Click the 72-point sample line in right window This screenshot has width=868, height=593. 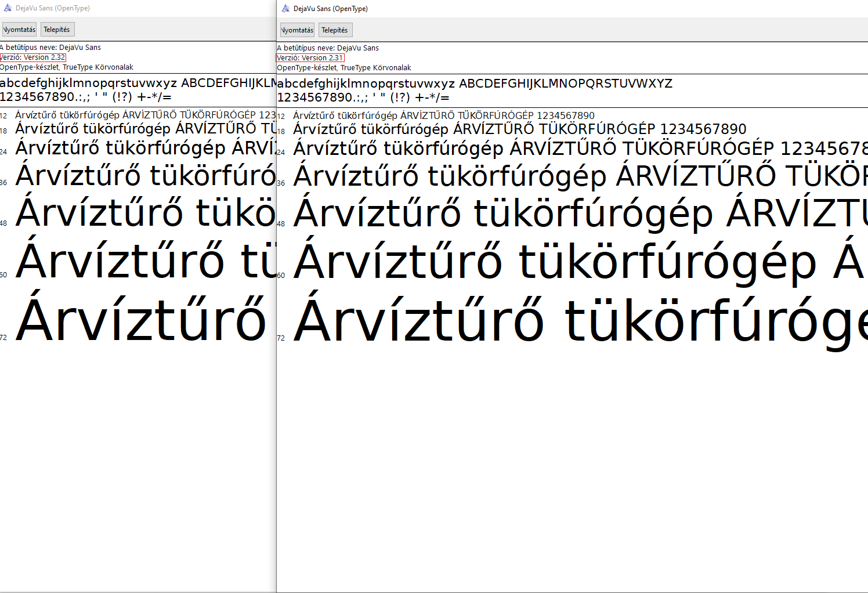click(580, 321)
